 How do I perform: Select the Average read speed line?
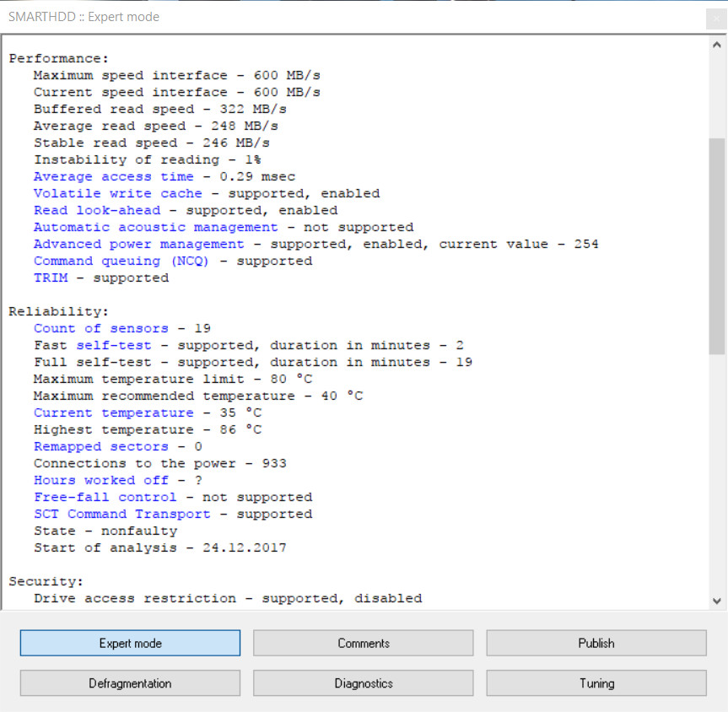tap(156, 126)
